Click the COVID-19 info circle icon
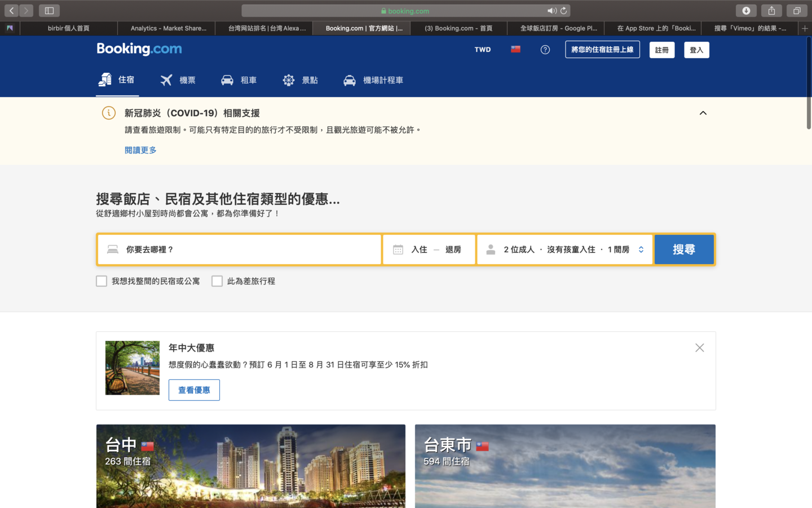The height and width of the screenshot is (508, 812). click(x=109, y=113)
